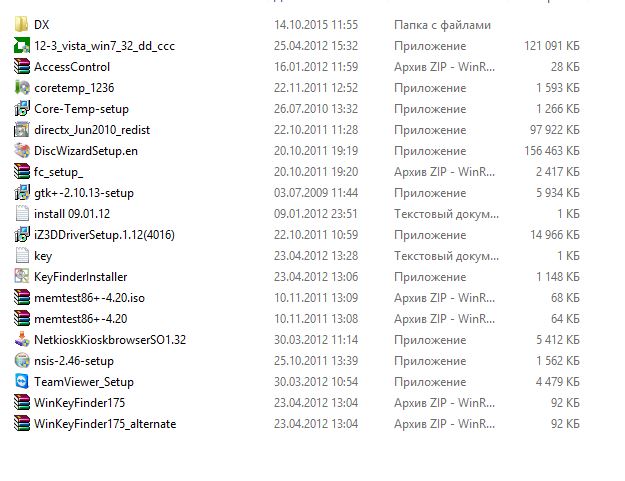The image size is (625, 481).
Task: Select the DiscWizardSetup.en icon
Action: tap(22, 151)
